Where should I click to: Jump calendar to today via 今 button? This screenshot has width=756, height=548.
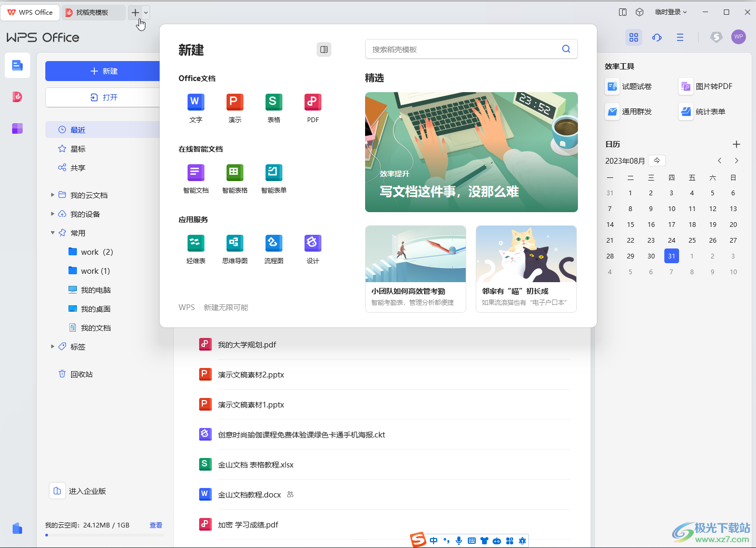point(657,161)
